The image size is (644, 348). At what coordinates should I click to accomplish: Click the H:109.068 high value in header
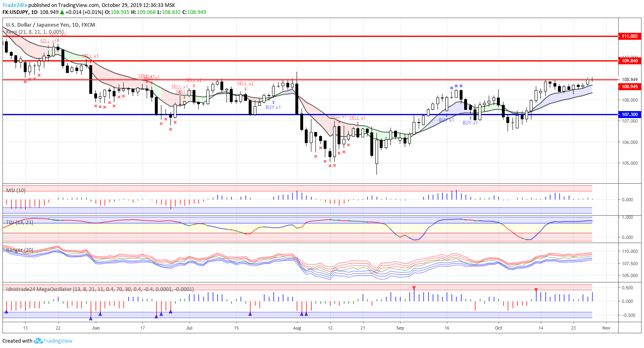(143, 12)
